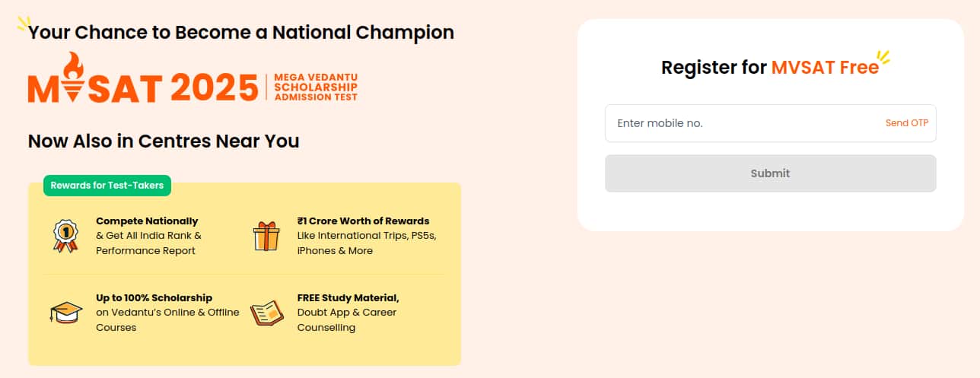
Task: Click the open book study material icon
Action: point(266,313)
